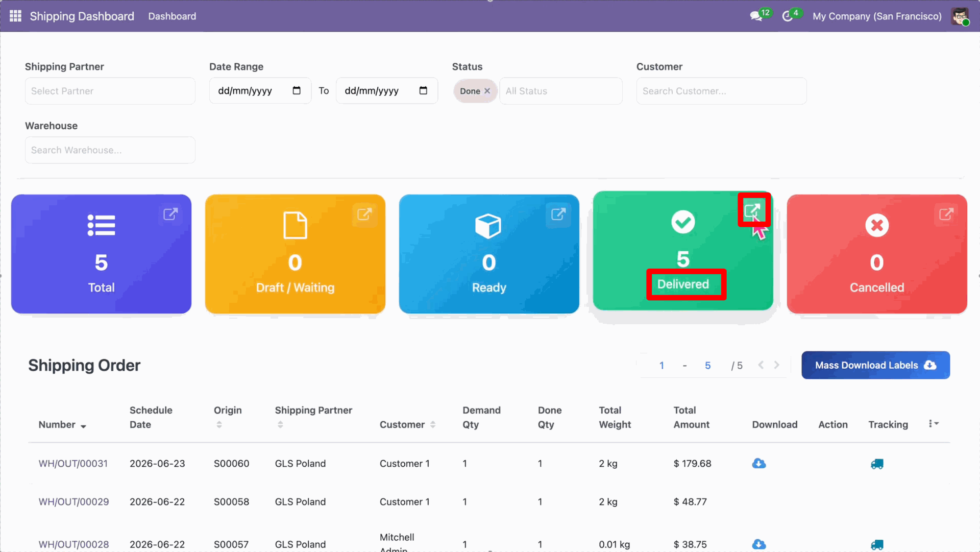Open order WH/OUT/00029 link
This screenshot has height=552, width=980.
coord(73,502)
